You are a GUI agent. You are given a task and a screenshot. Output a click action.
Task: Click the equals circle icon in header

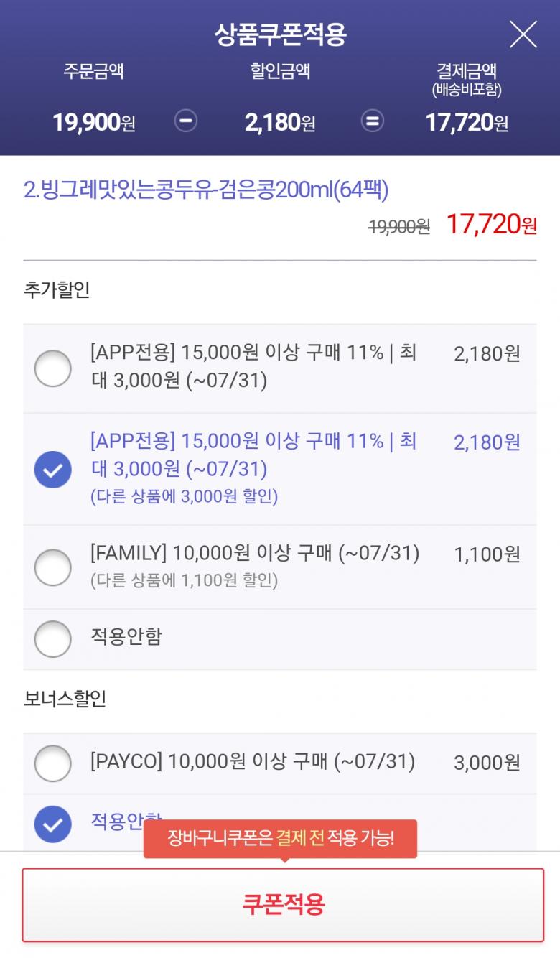tap(372, 121)
